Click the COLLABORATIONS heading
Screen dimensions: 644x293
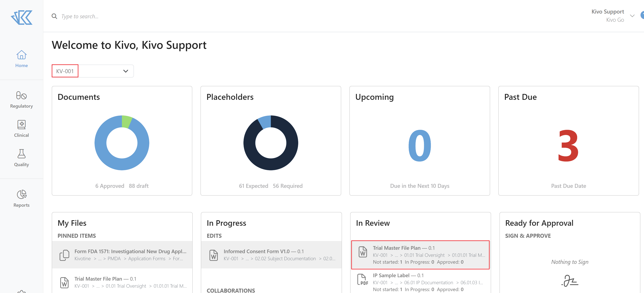point(231,290)
